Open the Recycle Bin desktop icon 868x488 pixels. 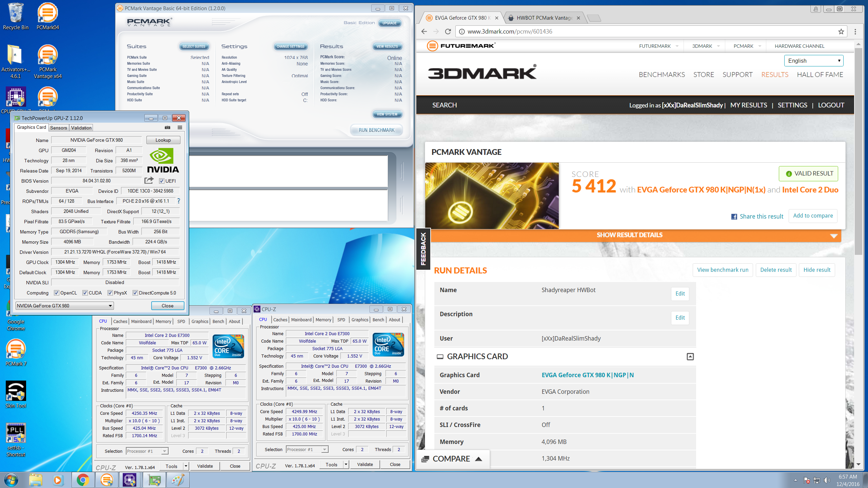16,16
